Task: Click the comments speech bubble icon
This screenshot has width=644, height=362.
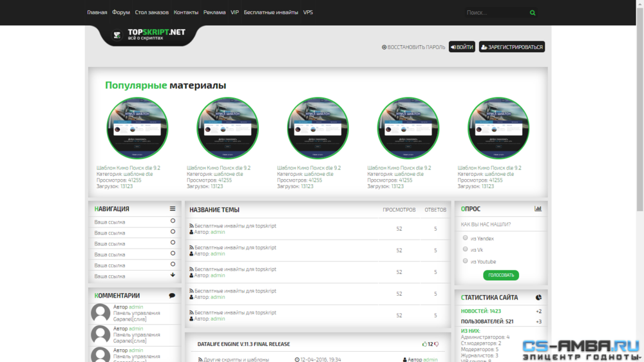Action: 172,296
